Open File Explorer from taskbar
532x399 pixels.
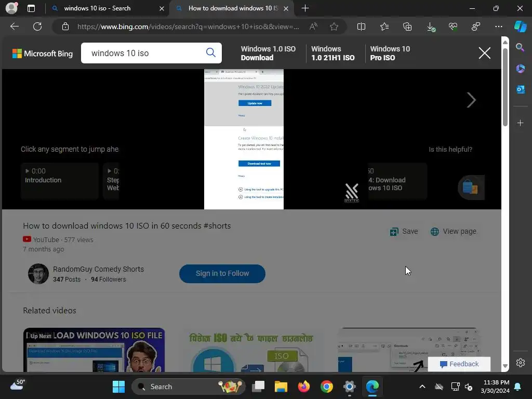(x=281, y=387)
